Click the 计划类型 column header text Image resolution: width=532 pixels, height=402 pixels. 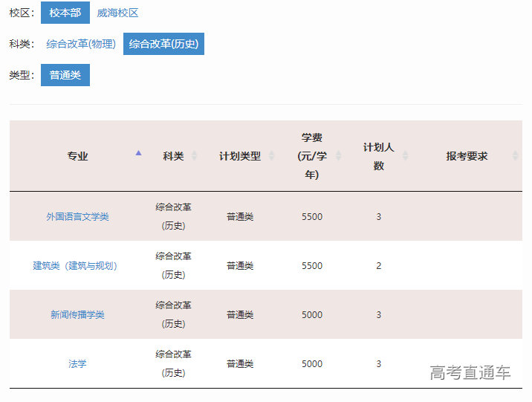[x=240, y=156]
